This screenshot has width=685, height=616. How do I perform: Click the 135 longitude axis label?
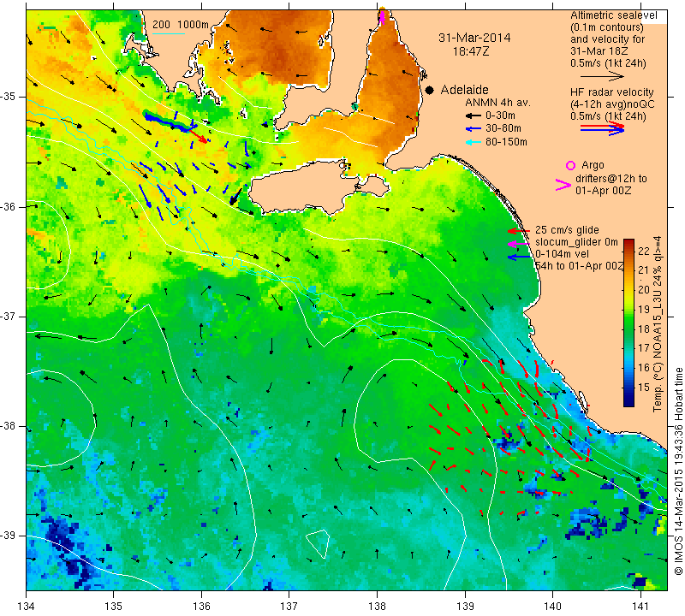tap(114, 607)
